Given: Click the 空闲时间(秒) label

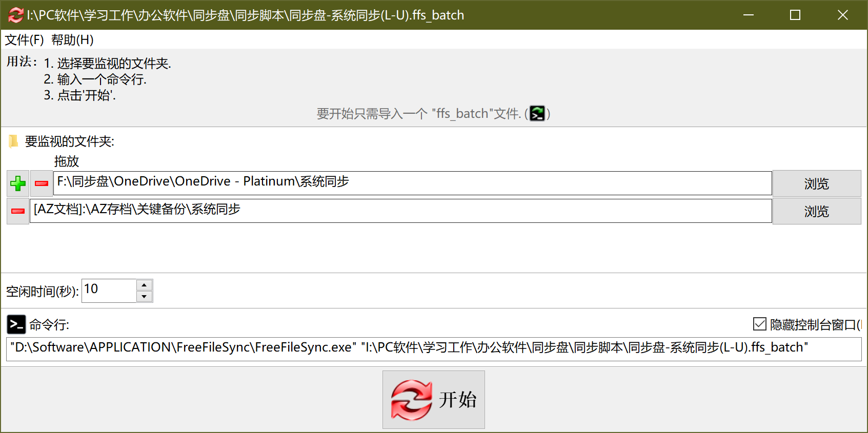Looking at the screenshot, I should click(43, 292).
